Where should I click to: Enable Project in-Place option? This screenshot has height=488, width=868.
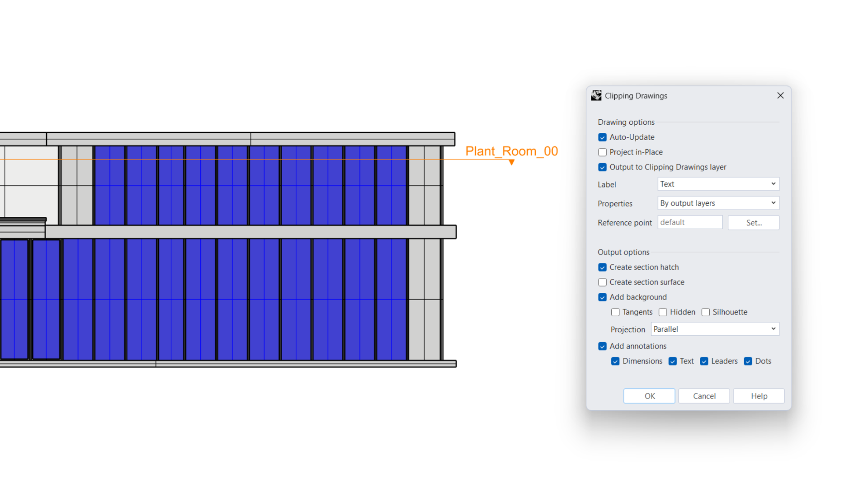[x=602, y=152]
